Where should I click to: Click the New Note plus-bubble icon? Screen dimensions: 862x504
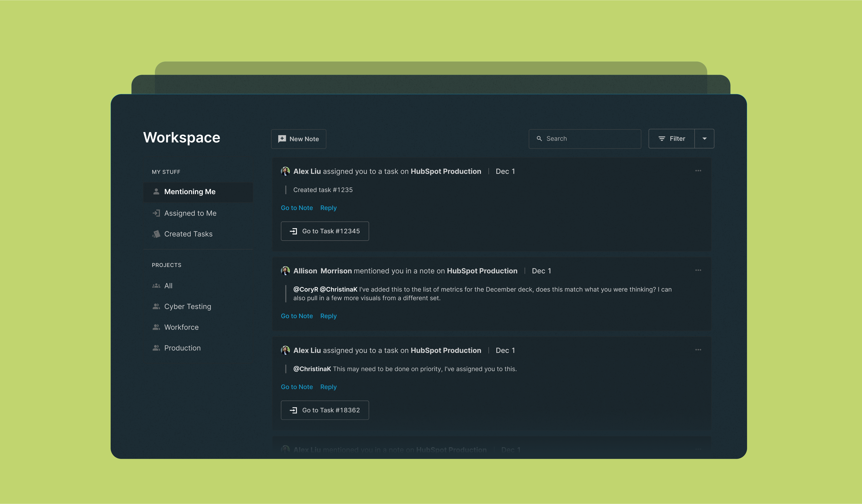click(282, 139)
